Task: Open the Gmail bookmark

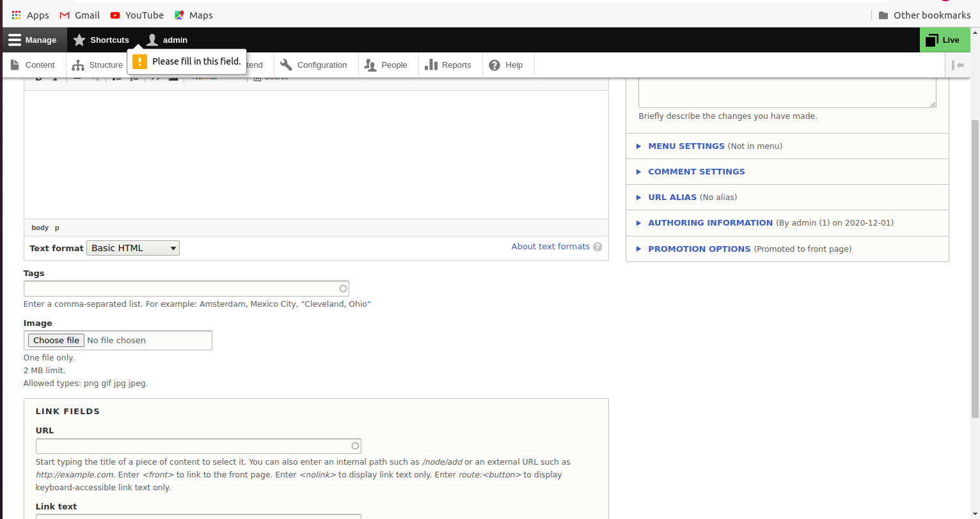Action: (x=80, y=15)
